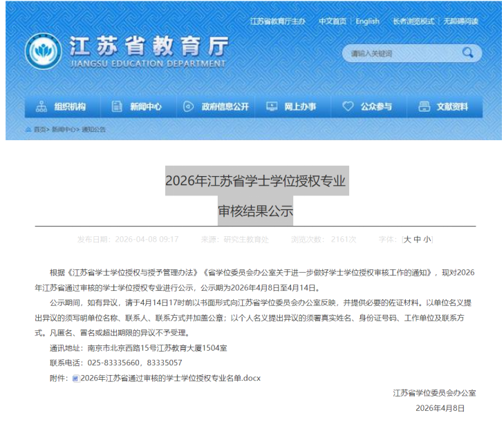Download the 学士学位授权专业名单.docx attachment
The height and width of the screenshot is (422, 504).
(x=170, y=378)
